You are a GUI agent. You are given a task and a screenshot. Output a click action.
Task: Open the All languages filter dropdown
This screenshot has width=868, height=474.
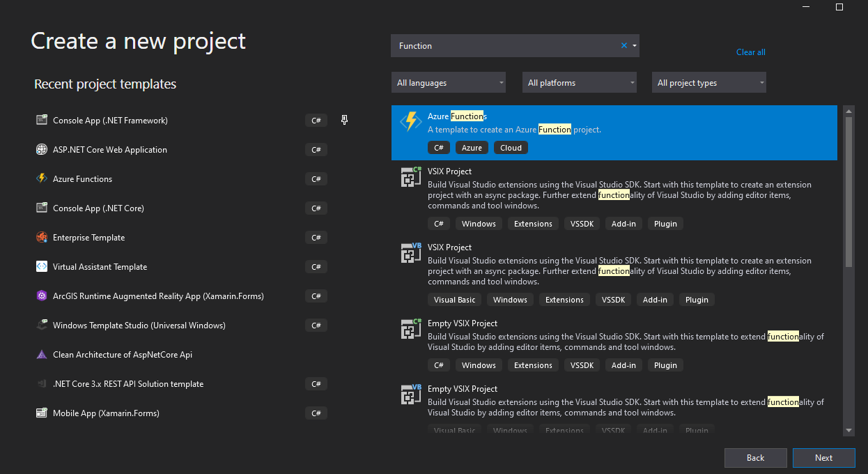pyautogui.click(x=449, y=83)
